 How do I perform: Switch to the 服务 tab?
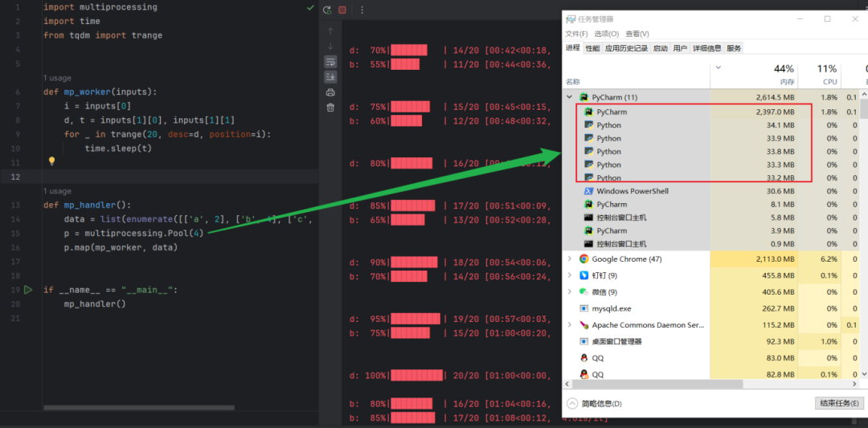click(734, 48)
